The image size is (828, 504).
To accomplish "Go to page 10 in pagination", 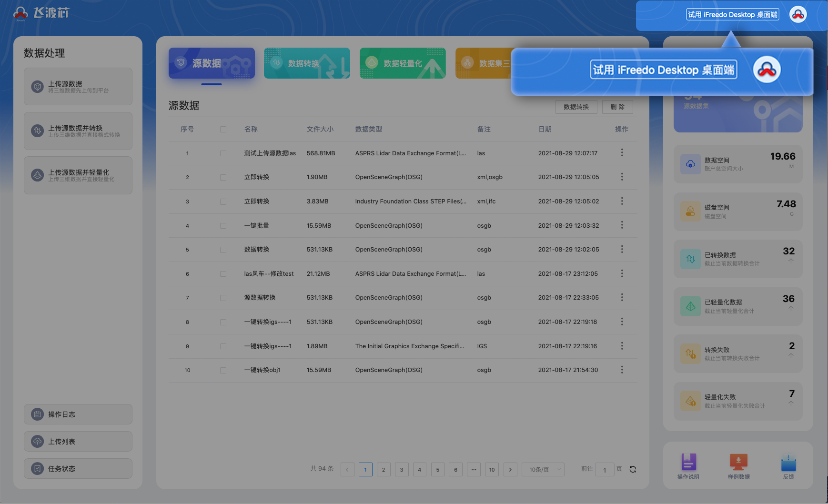I will tap(492, 470).
